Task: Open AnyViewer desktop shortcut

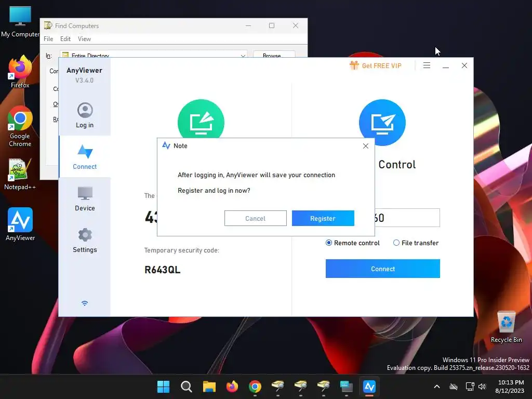Action: pyautogui.click(x=20, y=224)
